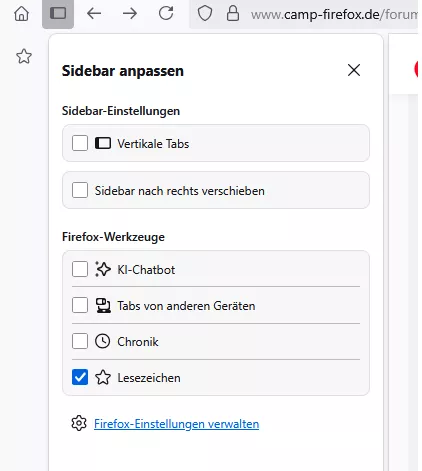The height and width of the screenshot is (471, 422).
Task: Toggle the sidebar button in the toolbar
Action: pos(58,14)
